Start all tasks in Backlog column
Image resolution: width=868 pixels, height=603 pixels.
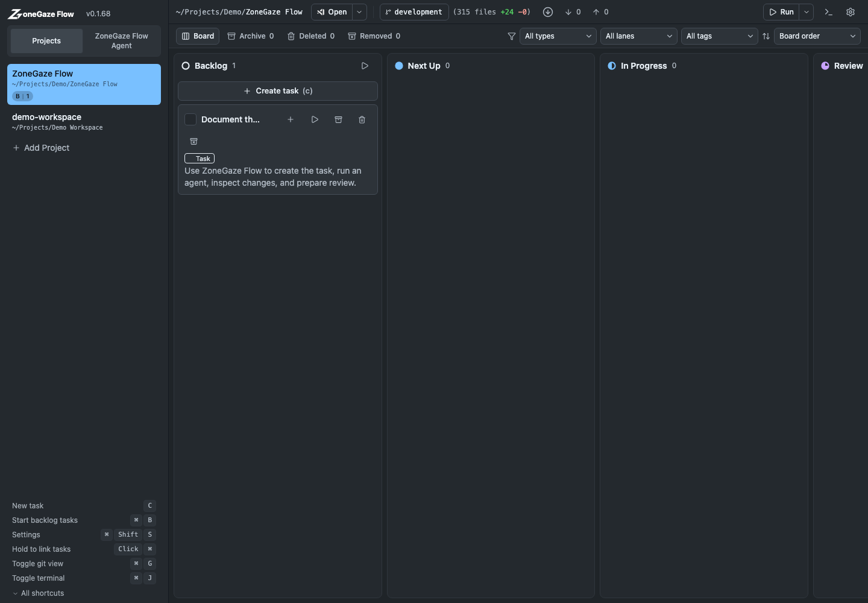(x=365, y=66)
